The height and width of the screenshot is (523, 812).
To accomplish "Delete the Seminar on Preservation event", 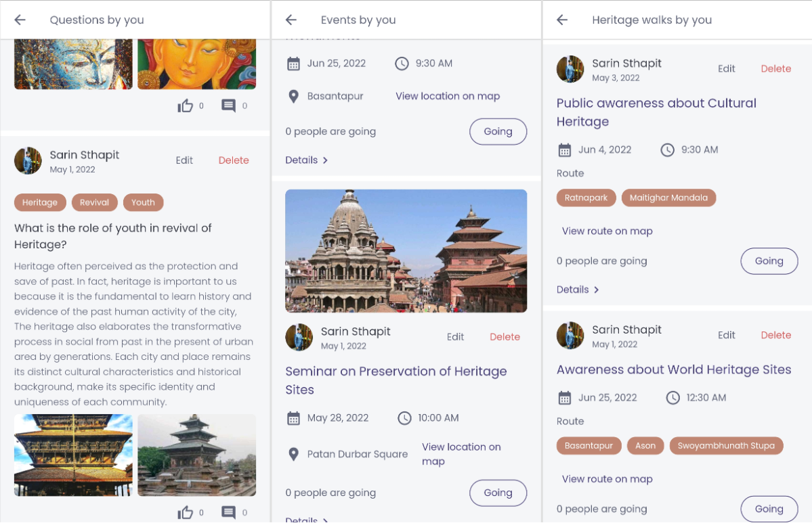I will pyautogui.click(x=505, y=337).
